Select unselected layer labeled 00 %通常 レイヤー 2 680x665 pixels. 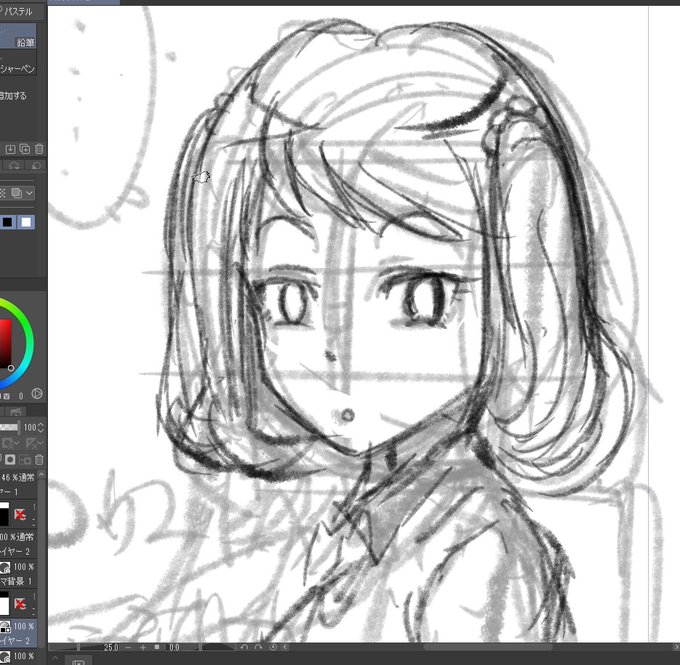coord(18,544)
